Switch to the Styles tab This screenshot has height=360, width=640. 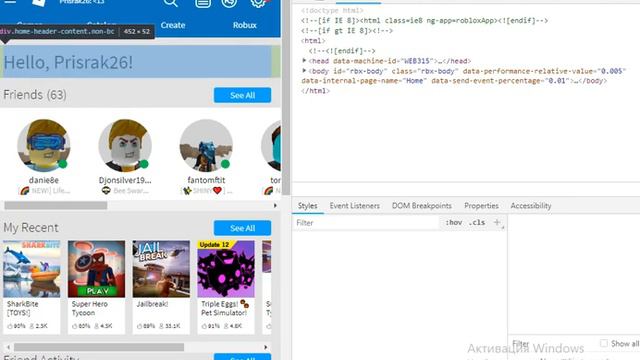[307, 206]
